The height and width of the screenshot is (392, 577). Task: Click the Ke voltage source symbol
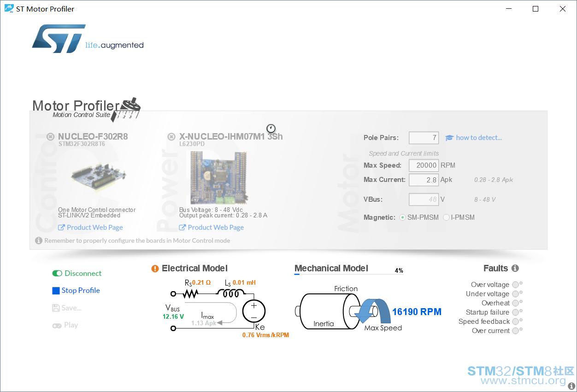point(253,311)
